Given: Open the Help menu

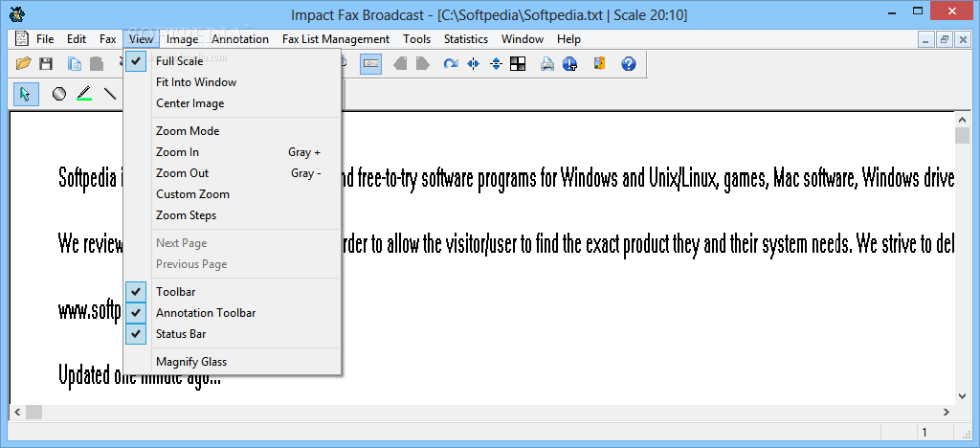Looking at the screenshot, I should (568, 38).
